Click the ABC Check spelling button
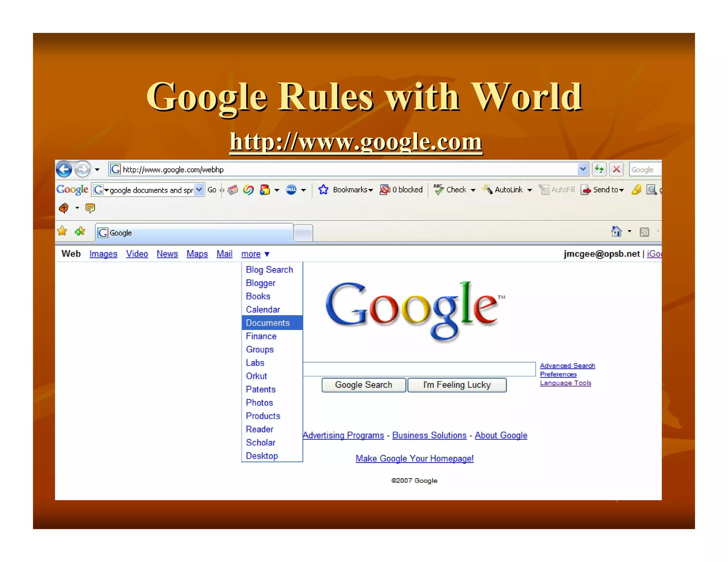Viewport: 728px width, 562px height. (450, 190)
